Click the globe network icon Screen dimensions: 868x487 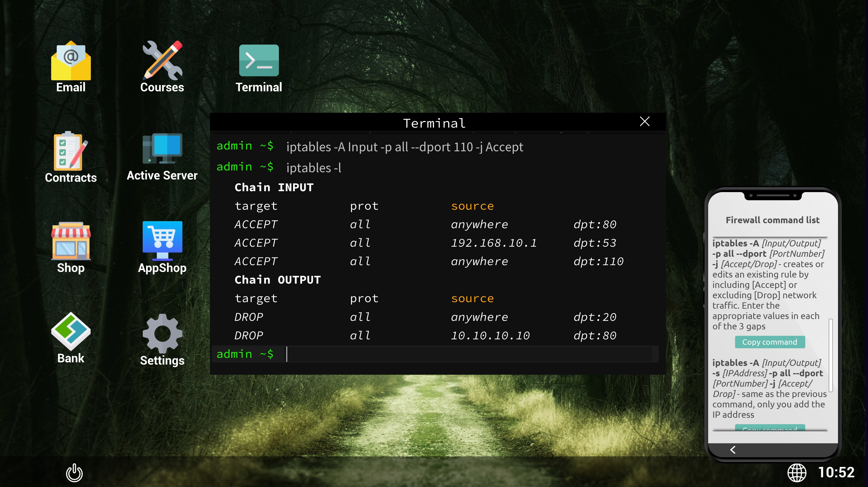[797, 473]
